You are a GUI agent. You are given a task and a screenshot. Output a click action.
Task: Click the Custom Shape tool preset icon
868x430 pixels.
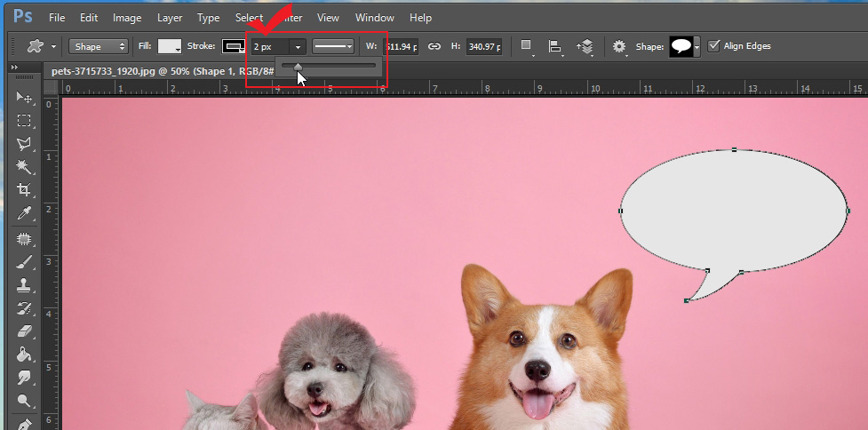(x=36, y=46)
